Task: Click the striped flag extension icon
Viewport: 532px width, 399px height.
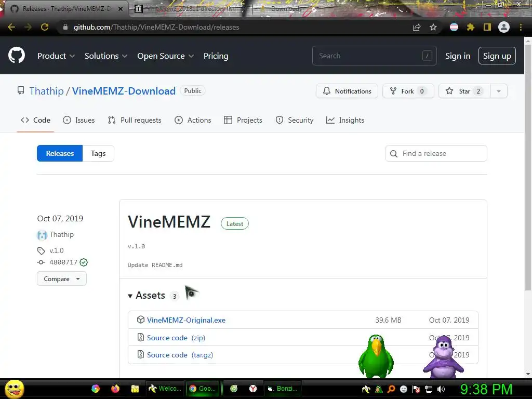Action: (454, 27)
